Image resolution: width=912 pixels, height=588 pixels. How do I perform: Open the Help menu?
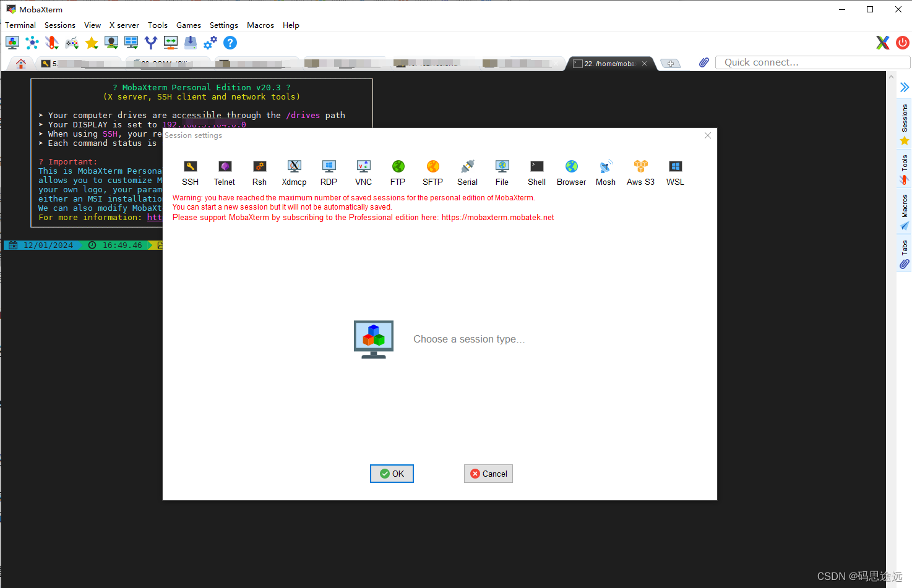(291, 25)
